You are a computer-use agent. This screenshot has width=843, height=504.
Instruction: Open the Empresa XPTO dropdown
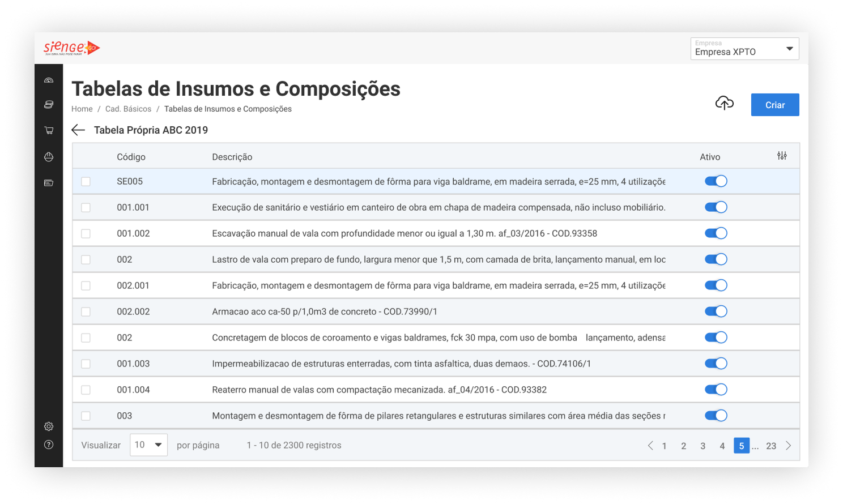click(x=744, y=49)
